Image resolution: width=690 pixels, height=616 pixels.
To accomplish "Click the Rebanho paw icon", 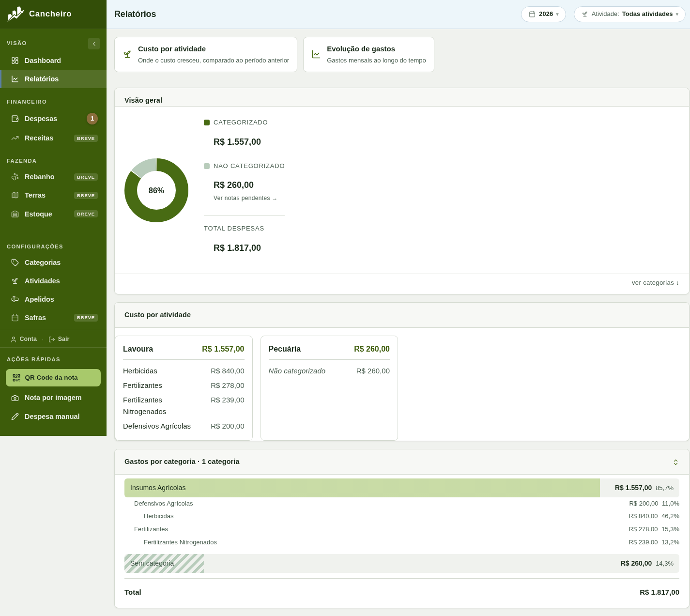I will pos(15,177).
